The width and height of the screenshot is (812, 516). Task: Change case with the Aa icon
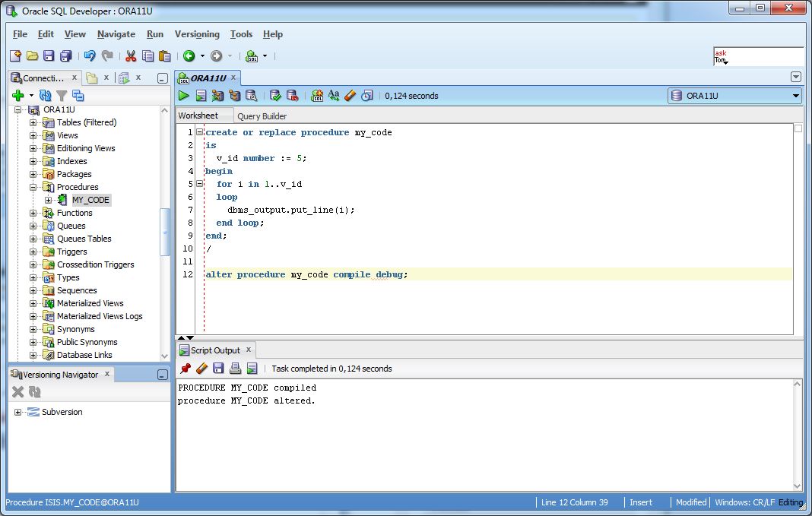334,95
